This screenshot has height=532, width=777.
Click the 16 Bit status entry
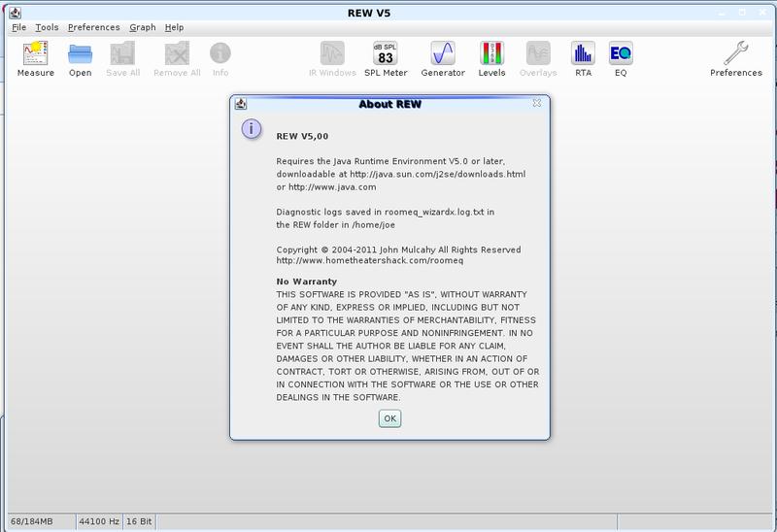click(139, 521)
